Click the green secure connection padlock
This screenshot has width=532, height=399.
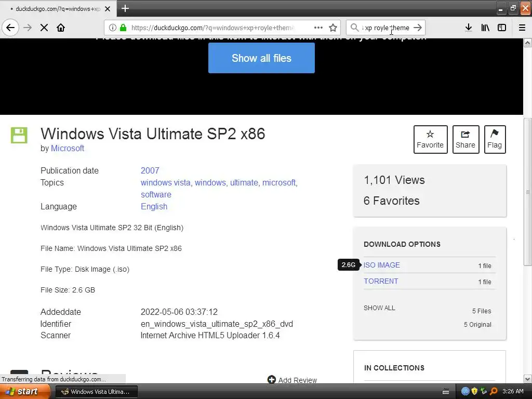coord(123,28)
